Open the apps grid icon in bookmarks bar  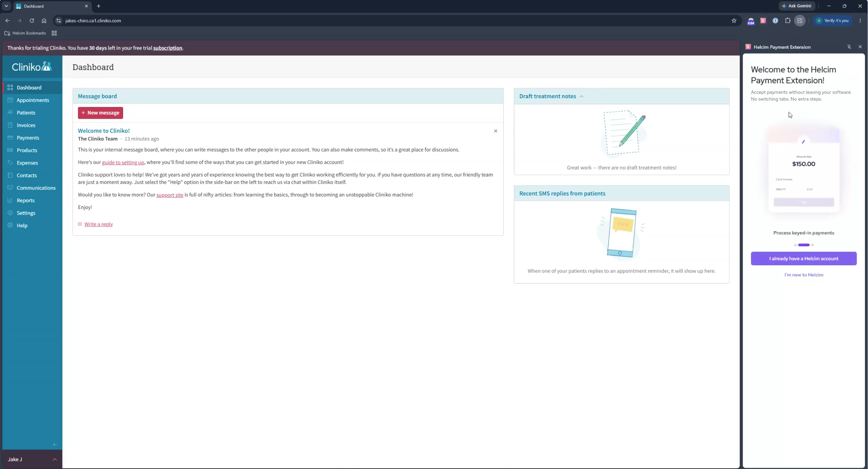click(x=54, y=33)
